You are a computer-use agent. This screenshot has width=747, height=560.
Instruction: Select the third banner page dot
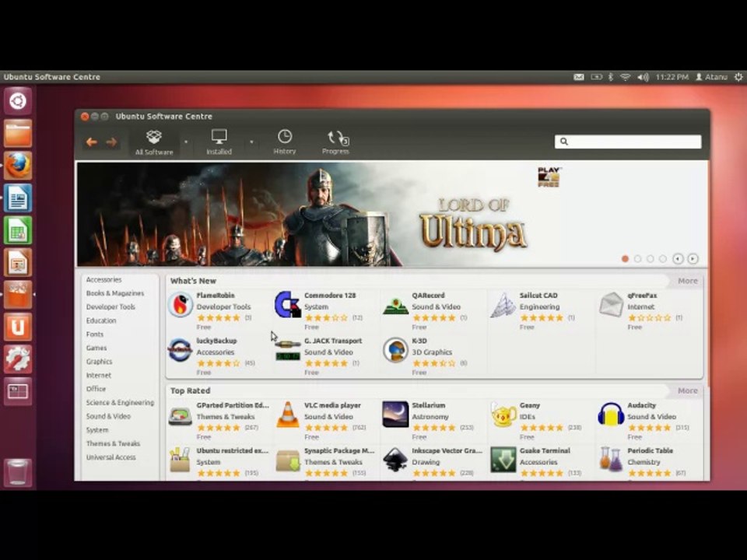point(650,258)
